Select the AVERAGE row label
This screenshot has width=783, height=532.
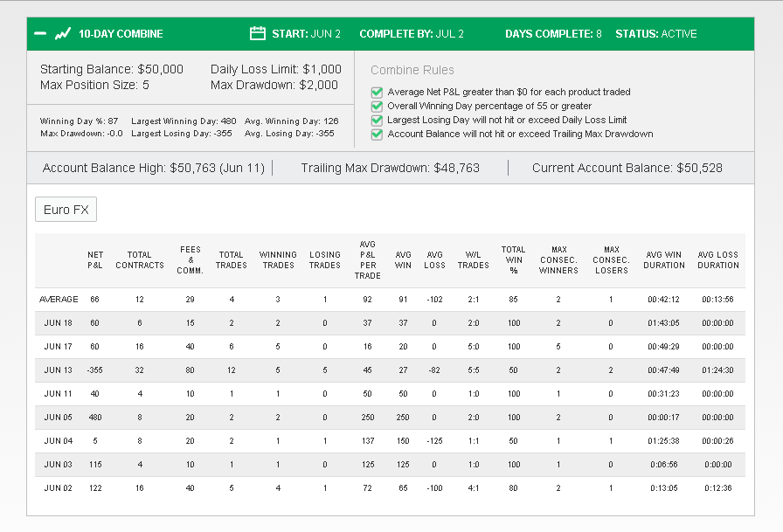click(59, 300)
